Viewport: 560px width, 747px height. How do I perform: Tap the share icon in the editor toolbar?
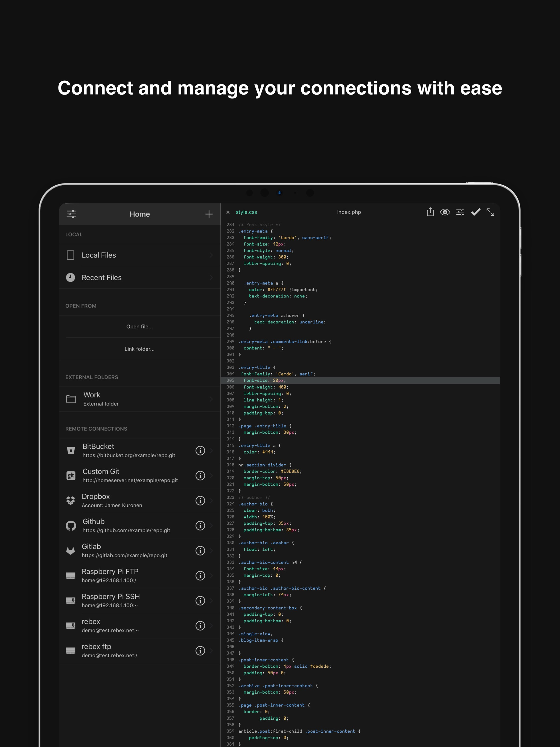tap(430, 212)
